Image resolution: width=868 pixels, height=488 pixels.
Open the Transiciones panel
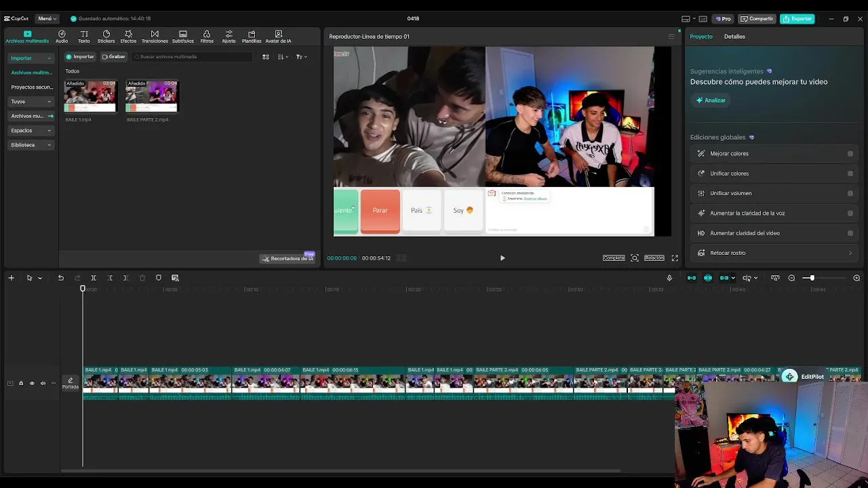tap(155, 37)
